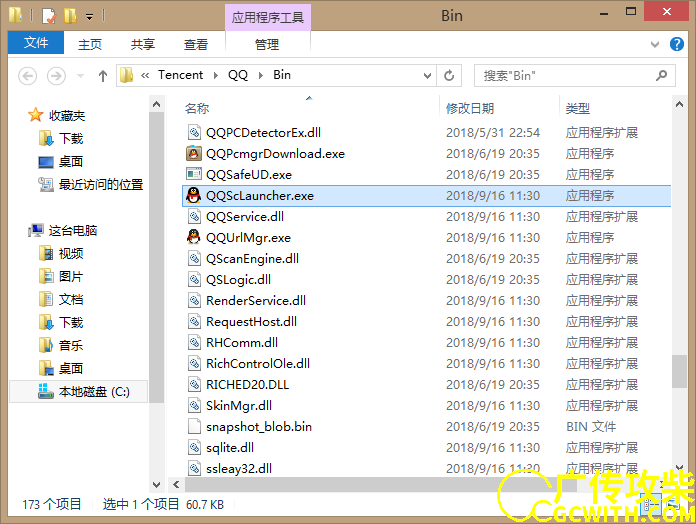Select 文档 in the navigation pane
Viewport: 696px width, 524px height.
(x=71, y=299)
